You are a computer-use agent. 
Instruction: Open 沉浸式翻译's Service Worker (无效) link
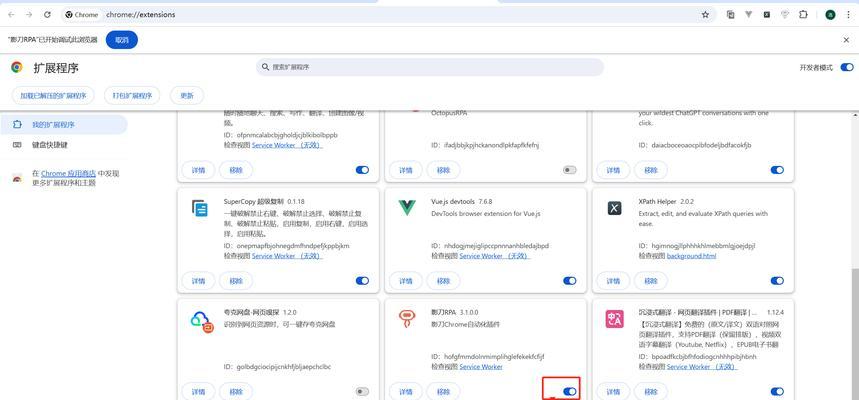[x=702, y=367]
